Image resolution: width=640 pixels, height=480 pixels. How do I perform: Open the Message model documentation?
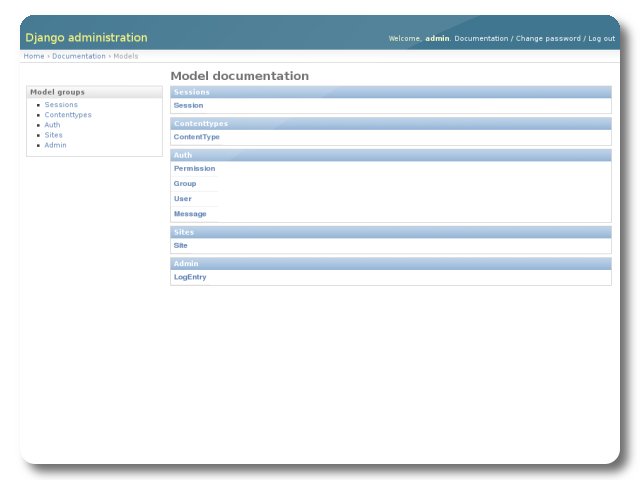point(190,214)
